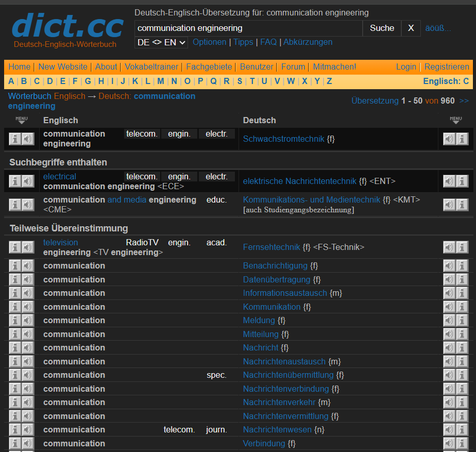Open info icon beside Kommunikations- und Medientechnik
This screenshot has height=452, width=476.
point(462,205)
